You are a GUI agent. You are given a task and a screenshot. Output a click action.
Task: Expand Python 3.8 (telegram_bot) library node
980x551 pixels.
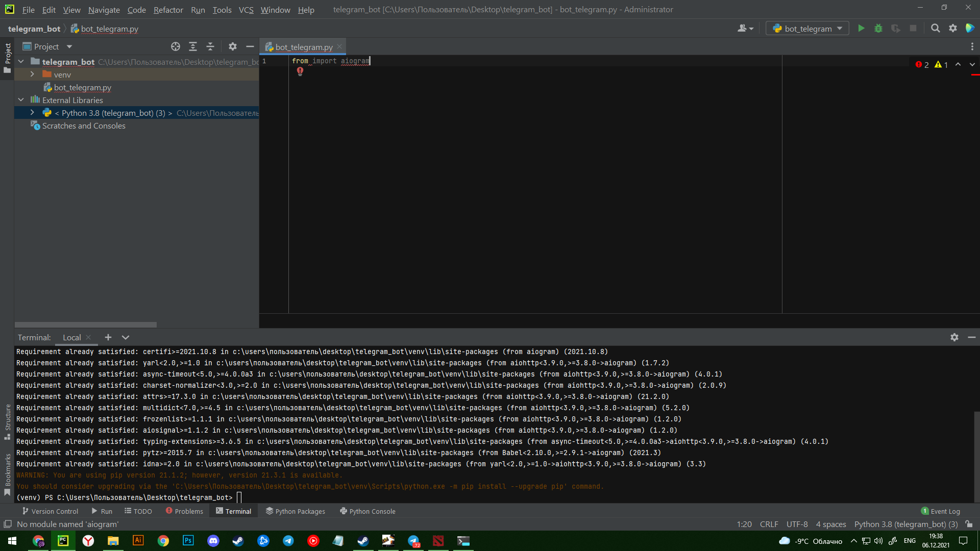coord(32,113)
